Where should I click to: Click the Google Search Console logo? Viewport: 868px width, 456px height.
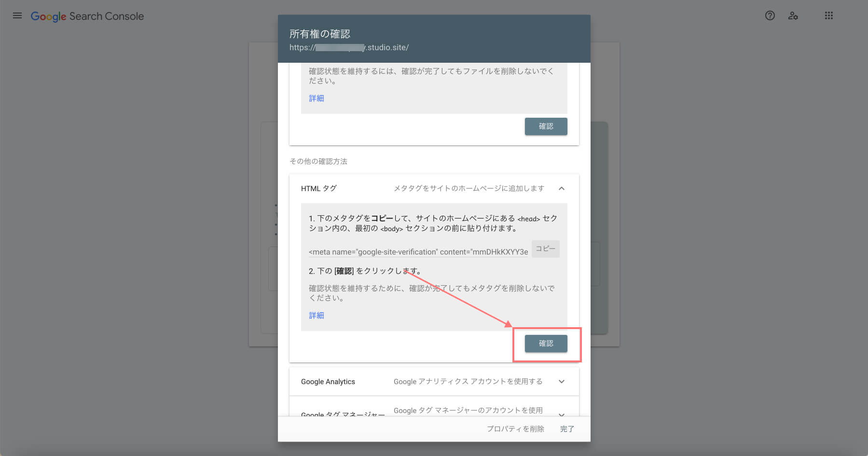tap(87, 16)
